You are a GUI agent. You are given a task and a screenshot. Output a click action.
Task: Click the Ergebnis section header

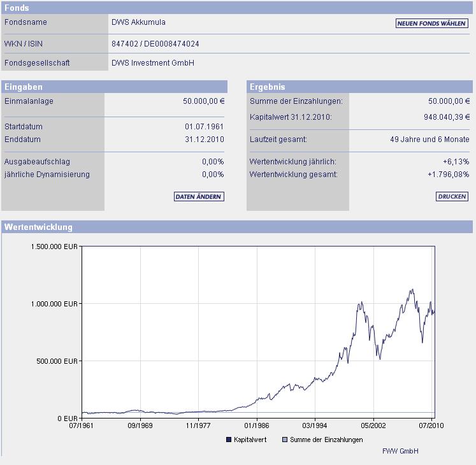[359, 87]
